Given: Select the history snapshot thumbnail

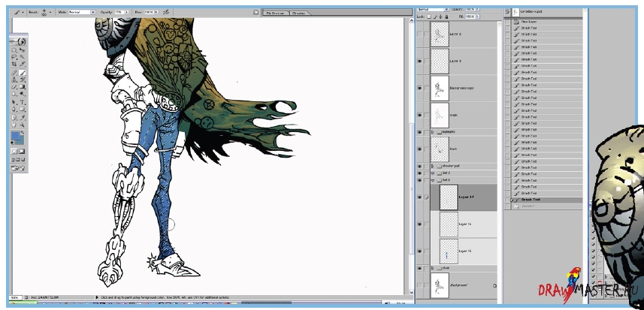Looking at the screenshot, I should click(516, 12).
